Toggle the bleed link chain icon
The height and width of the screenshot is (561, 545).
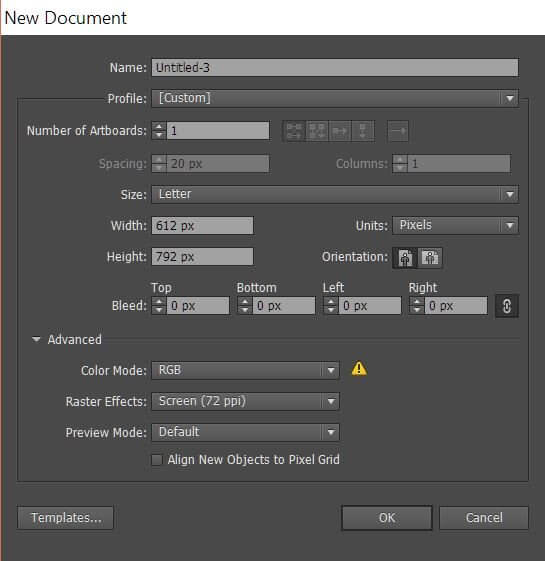(x=507, y=306)
